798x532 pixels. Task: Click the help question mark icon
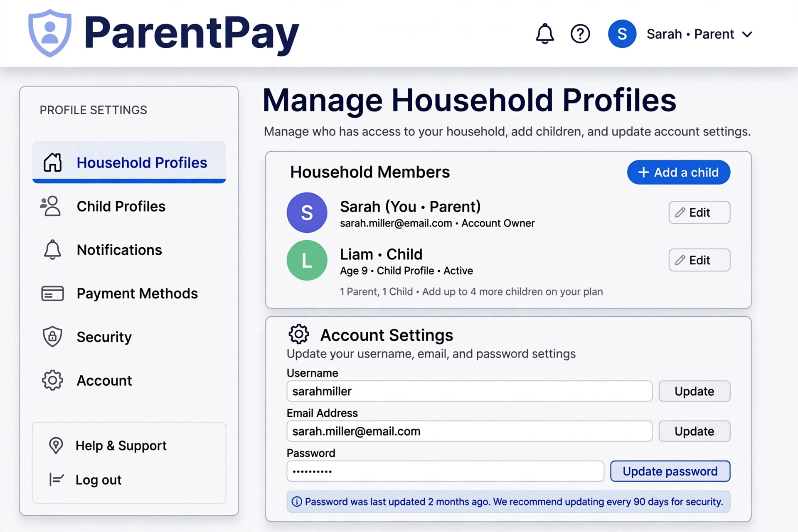(x=580, y=34)
